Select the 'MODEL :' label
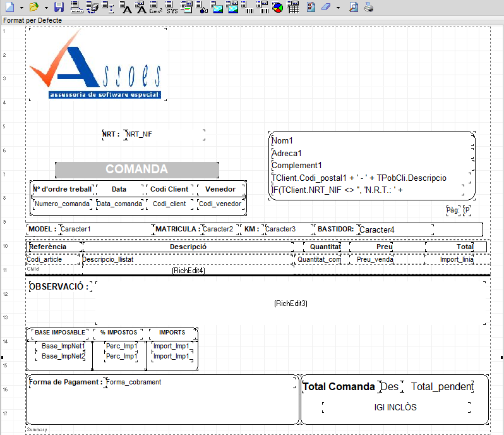The image size is (504, 435). (42, 229)
